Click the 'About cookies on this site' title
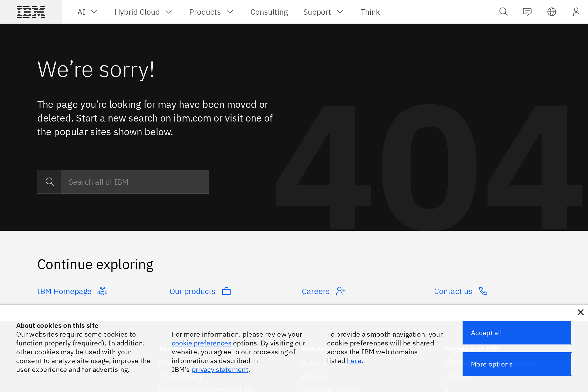 point(57,326)
